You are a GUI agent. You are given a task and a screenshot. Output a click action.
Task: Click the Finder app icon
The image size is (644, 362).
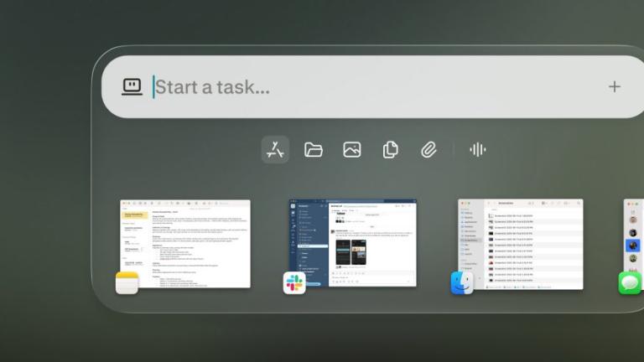[462, 282]
